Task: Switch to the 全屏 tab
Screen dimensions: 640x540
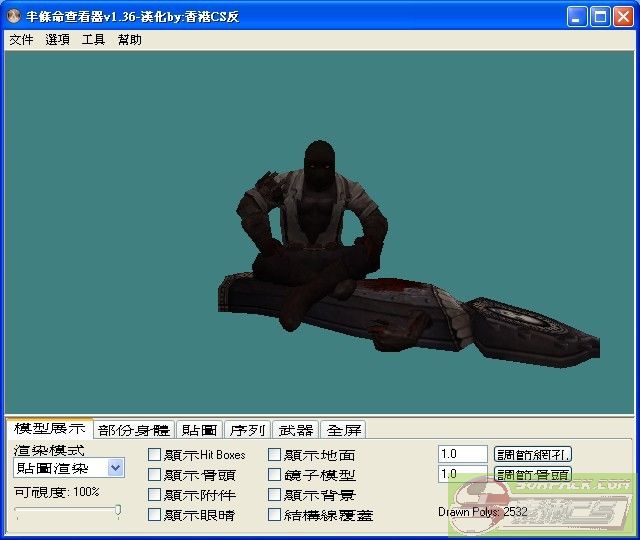Action: [x=343, y=430]
